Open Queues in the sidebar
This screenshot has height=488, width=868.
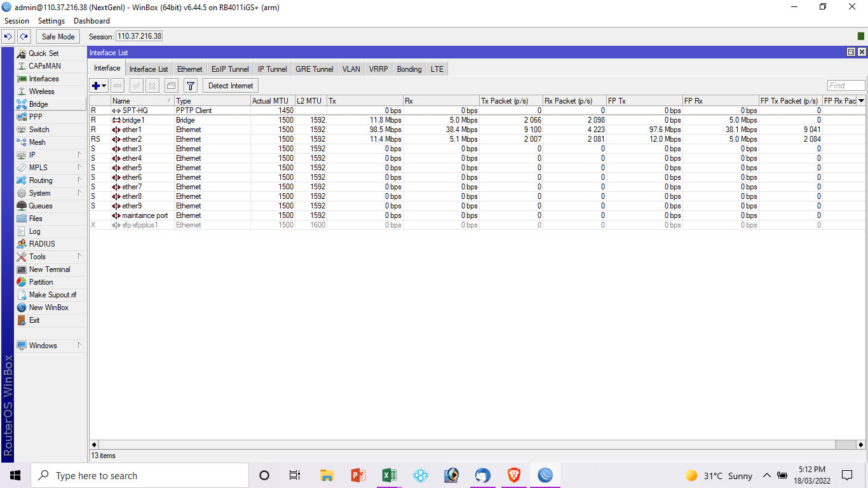[40, 206]
